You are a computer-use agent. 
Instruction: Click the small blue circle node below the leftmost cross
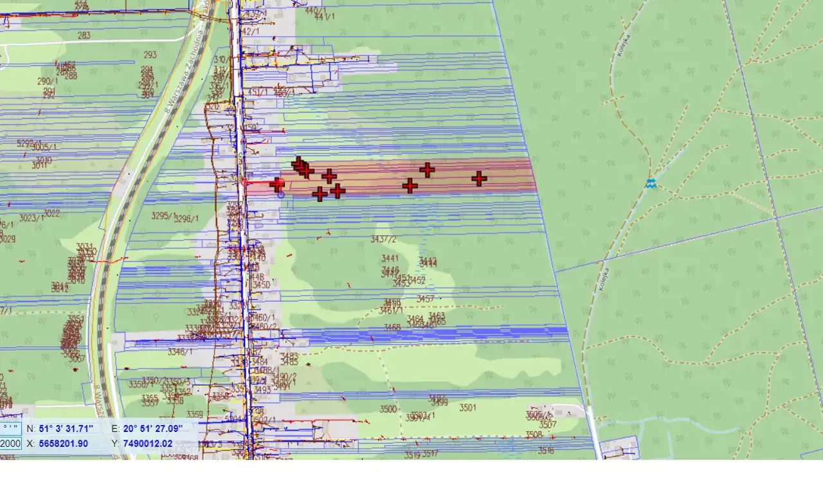[281, 194]
